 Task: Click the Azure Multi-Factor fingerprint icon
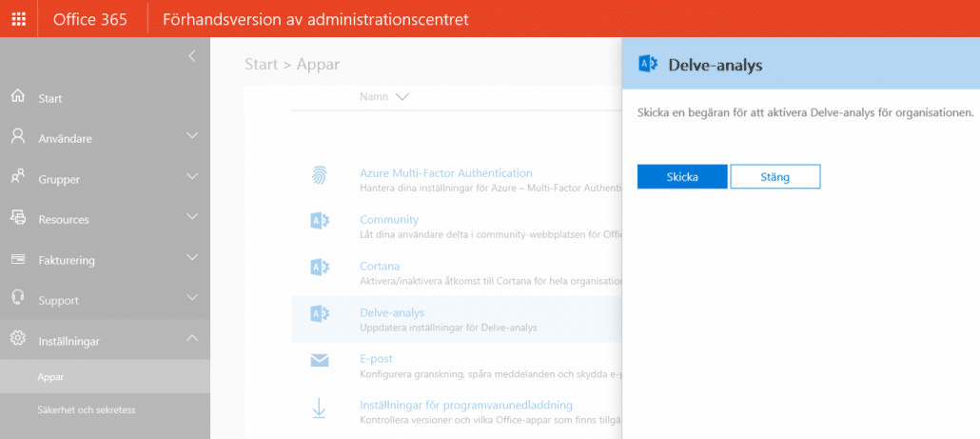(320, 175)
